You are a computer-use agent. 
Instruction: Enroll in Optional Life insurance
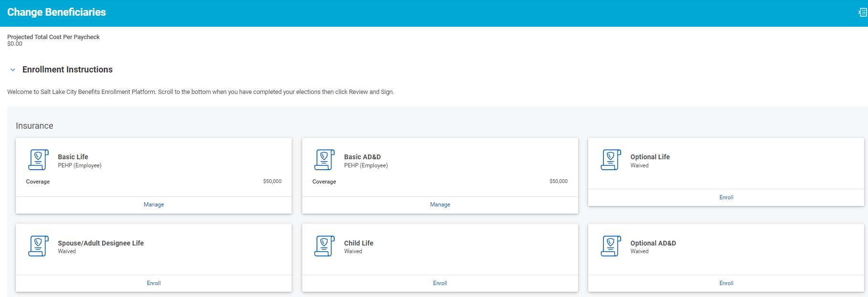click(x=726, y=197)
